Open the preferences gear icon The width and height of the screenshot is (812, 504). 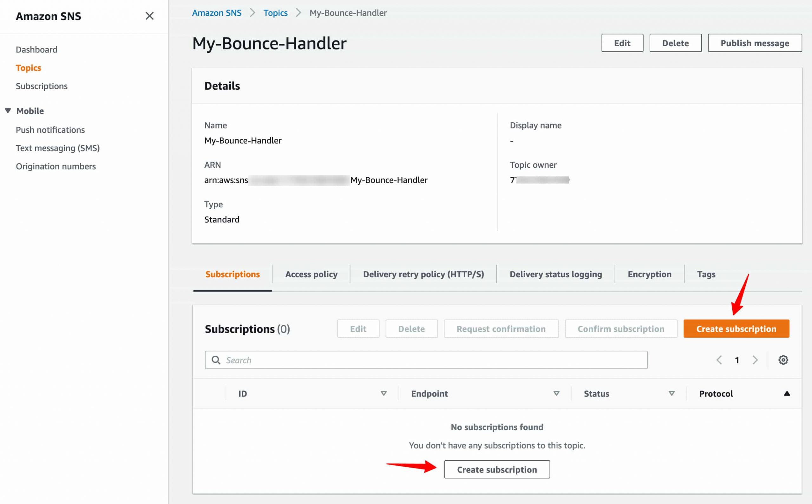tap(783, 360)
